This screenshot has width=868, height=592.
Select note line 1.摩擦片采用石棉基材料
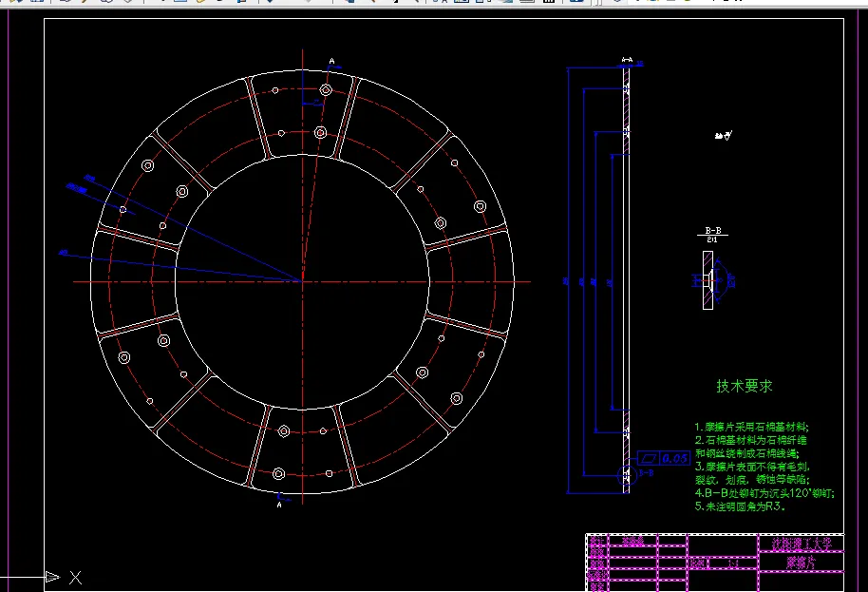coord(752,427)
